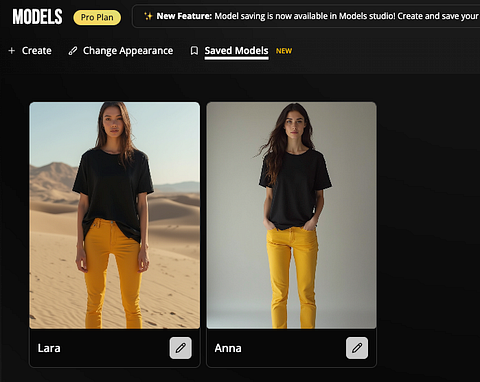This screenshot has height=382, width=480.
Task: Click the sparkle icon in announcement banner
Action: click(x=148, y=16)
